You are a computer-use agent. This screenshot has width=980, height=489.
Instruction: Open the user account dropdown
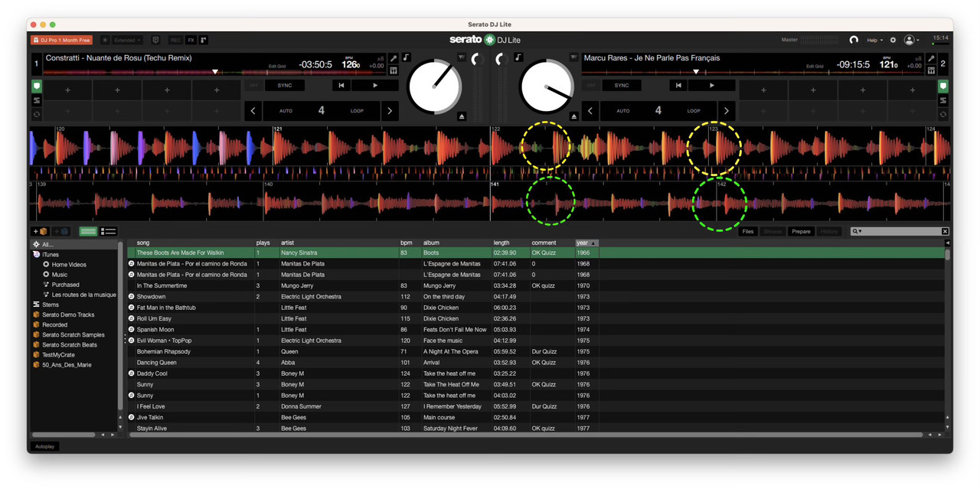pyautogui.click(x=910, y=40)
